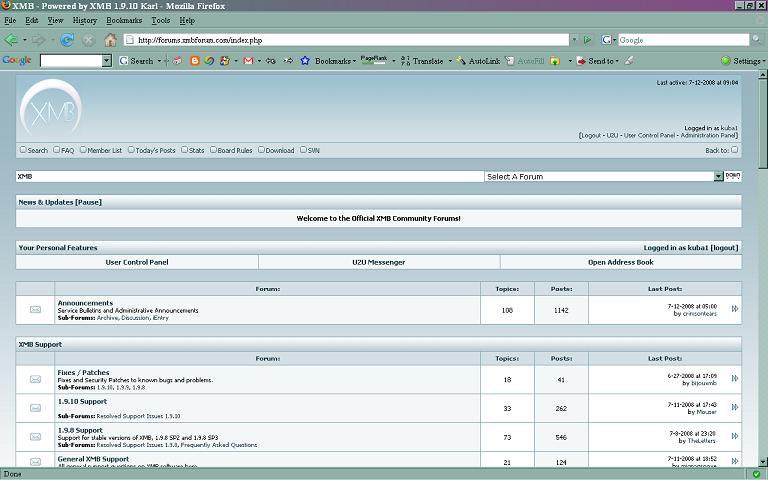768x480 pixels.
Task: Open the Member List link
Action: point(104,151)
